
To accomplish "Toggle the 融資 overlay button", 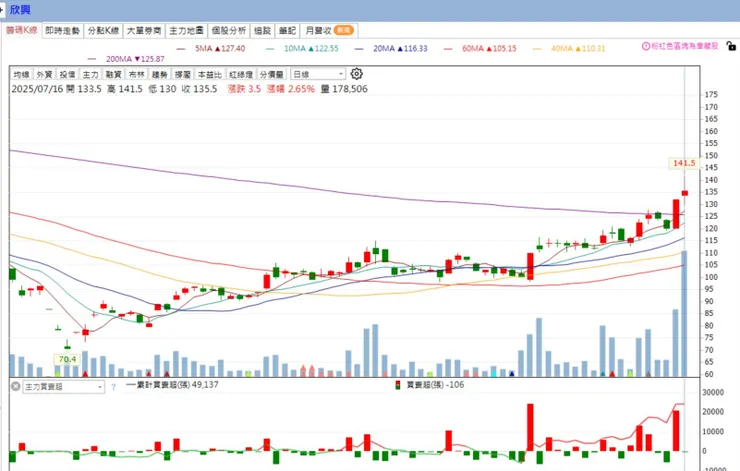I will coord(114,75).
